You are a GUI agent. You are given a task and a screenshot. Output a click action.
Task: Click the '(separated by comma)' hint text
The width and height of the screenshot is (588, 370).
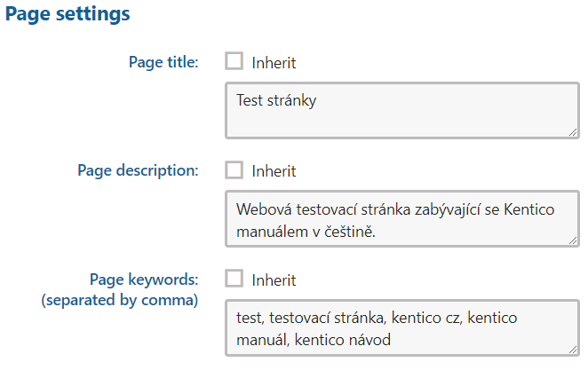tap(120, 299)
